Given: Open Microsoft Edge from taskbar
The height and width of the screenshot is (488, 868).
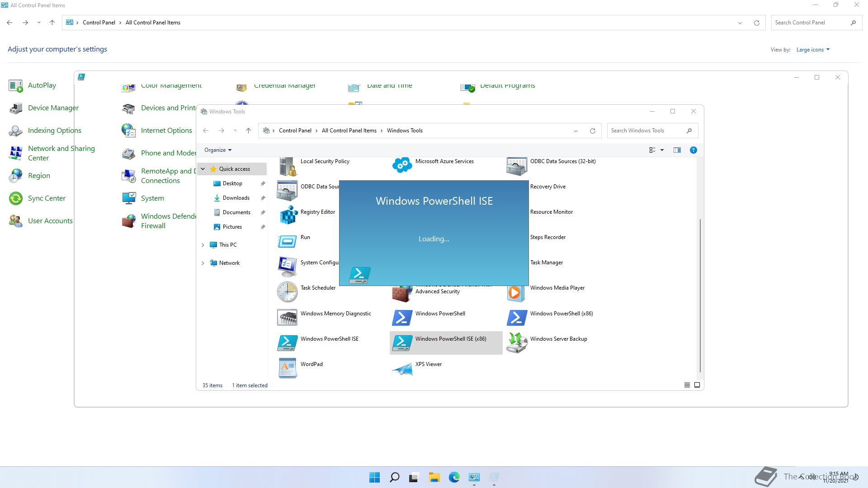Looking at the screenshot, I should point(454,477).
